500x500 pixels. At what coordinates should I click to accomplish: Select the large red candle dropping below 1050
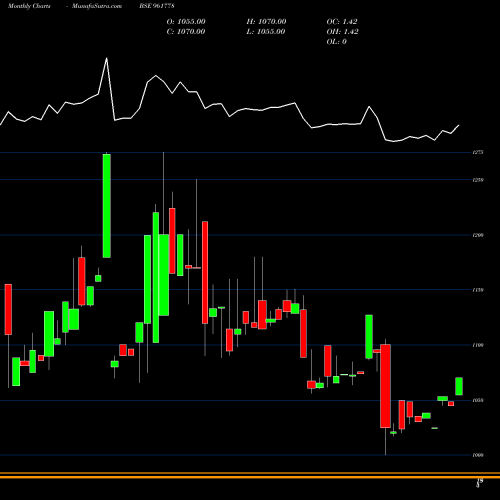pyautogui.click(x=385, y=386)
